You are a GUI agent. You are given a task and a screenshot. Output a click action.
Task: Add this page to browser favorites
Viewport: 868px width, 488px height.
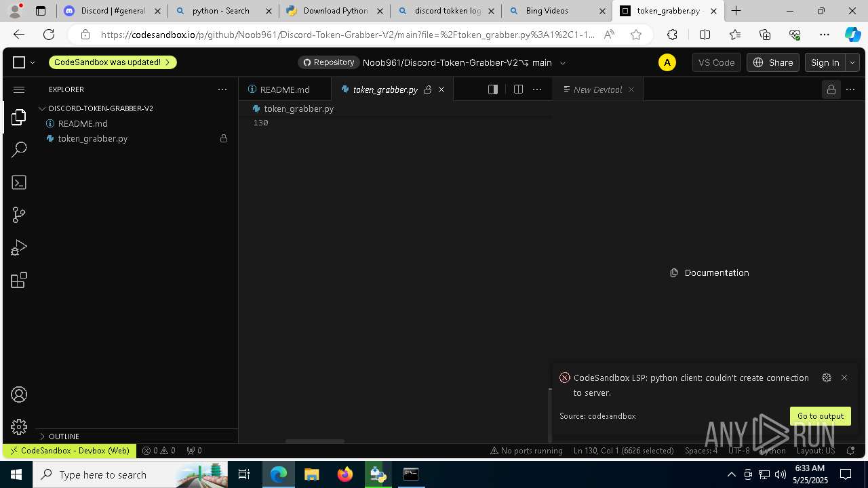(636, 35)
